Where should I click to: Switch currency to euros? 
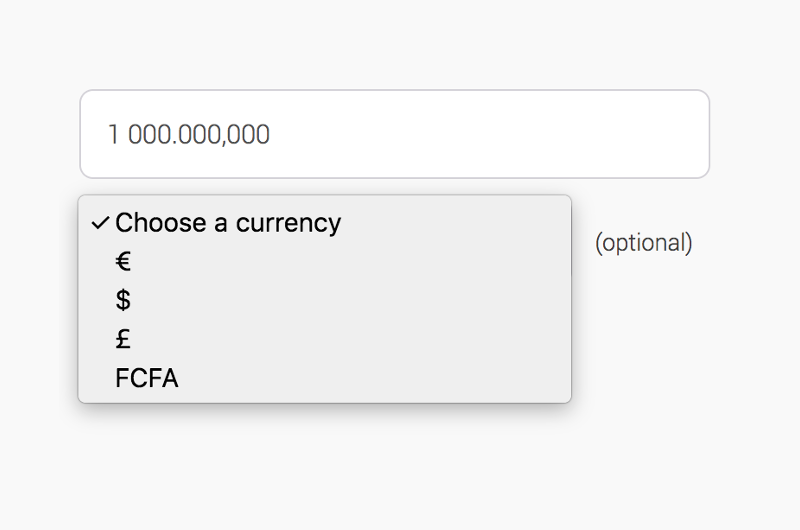(x=124, y=262)
